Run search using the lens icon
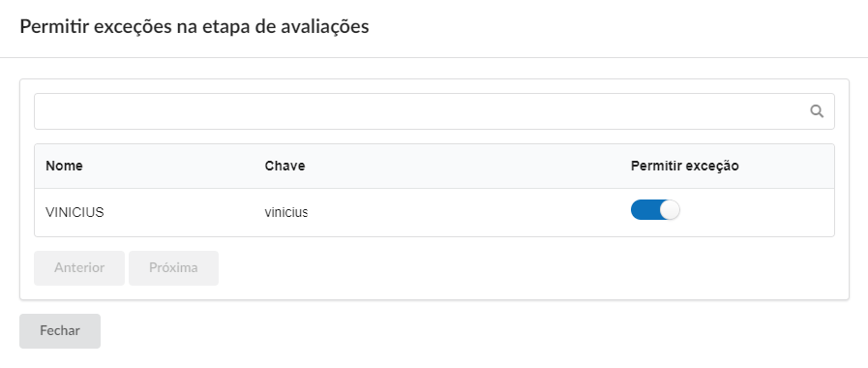Image resolution: width=868 pixels, height=368 pixels. [817, 111]
